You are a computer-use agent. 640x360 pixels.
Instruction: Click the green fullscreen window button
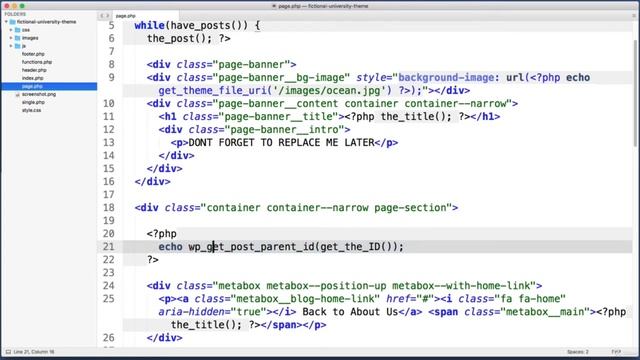[x=22, y=6]
